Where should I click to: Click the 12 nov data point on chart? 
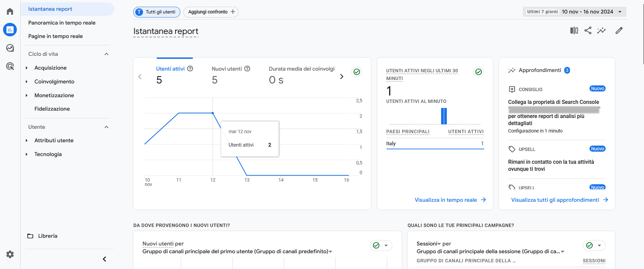point(213,113)
